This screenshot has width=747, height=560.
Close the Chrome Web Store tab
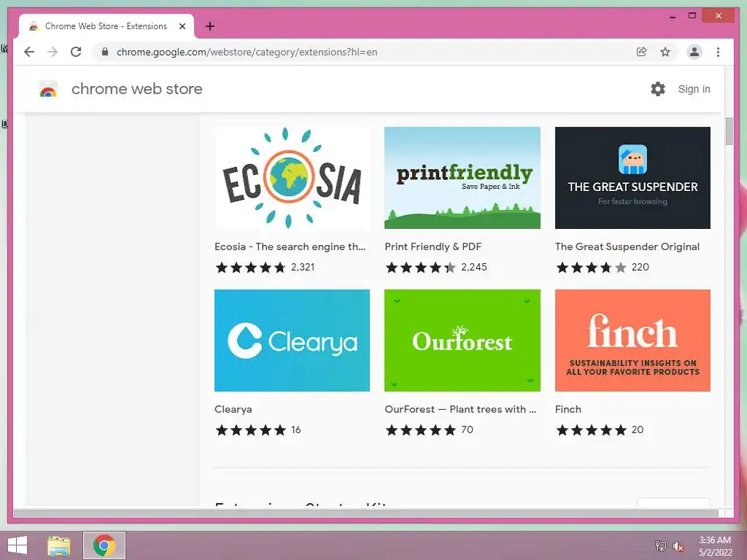point(182,26)
